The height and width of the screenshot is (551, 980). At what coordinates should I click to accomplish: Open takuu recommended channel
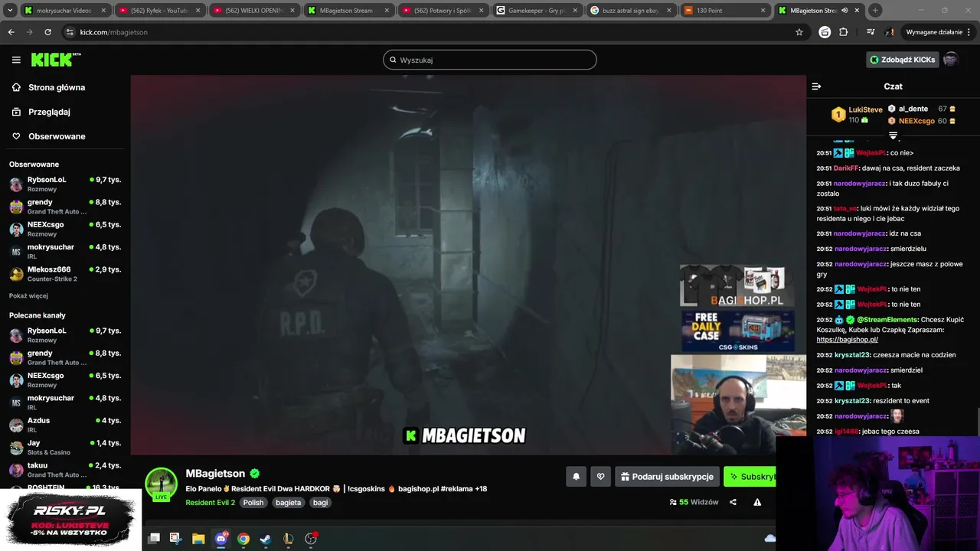pos(65,470)
